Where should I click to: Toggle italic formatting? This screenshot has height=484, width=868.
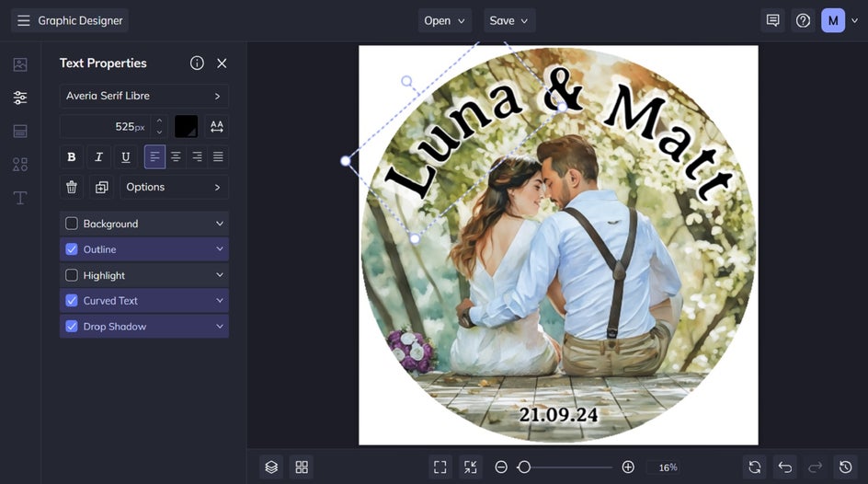coord(98,156)
